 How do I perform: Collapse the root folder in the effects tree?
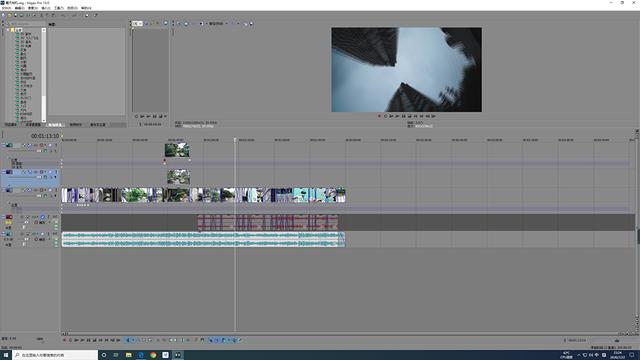click(x=8, y=30)
